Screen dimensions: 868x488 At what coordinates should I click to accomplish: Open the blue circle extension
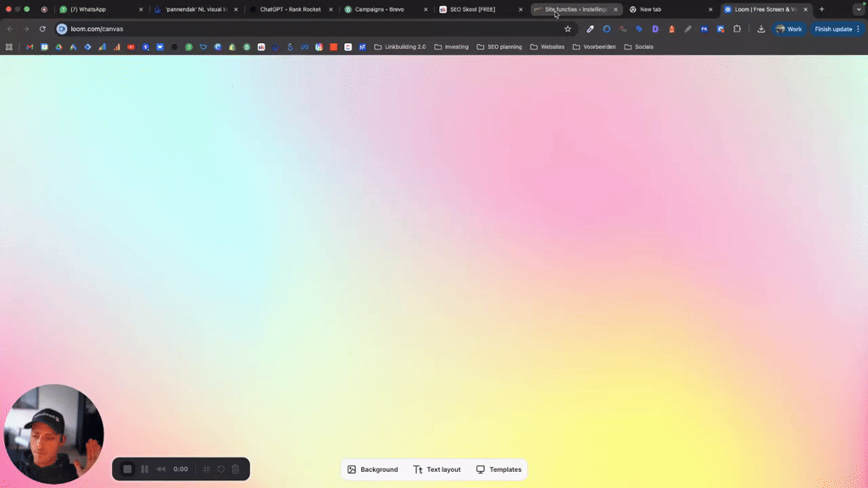pyautogui.click(x=607, y=29)
